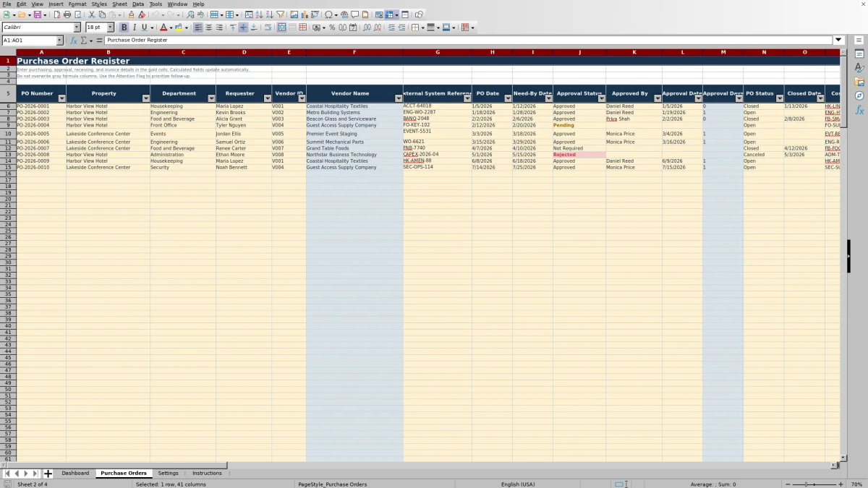Open the Format menu
Image resolution: width=868 pixels, height=488 pixels.
pyautogui.click(x=77, y=4)
